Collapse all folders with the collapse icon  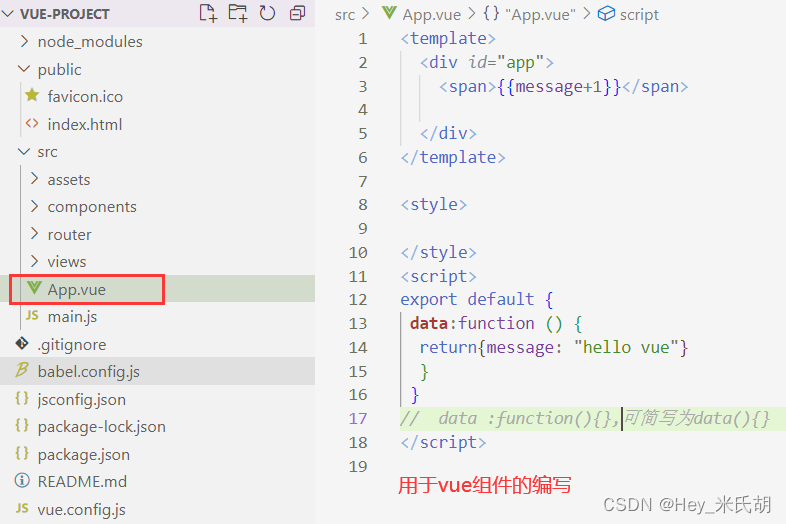coord(297,14)
